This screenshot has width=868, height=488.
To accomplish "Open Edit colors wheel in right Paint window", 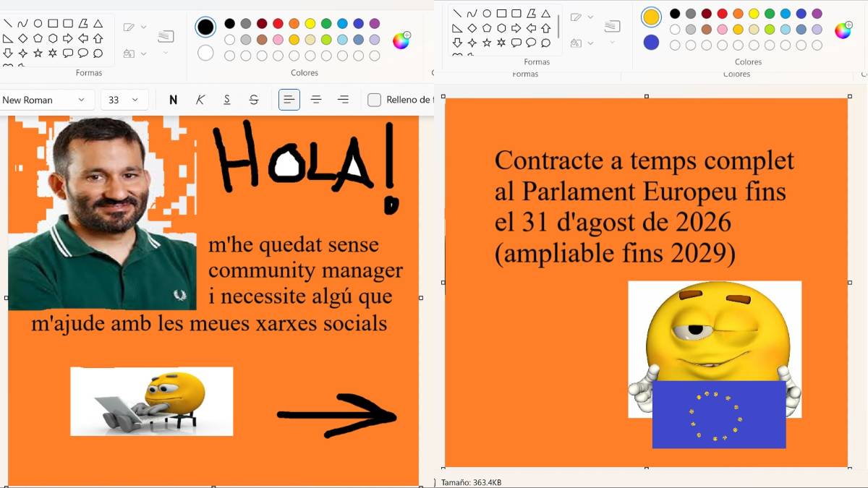I will click(843, 30).
